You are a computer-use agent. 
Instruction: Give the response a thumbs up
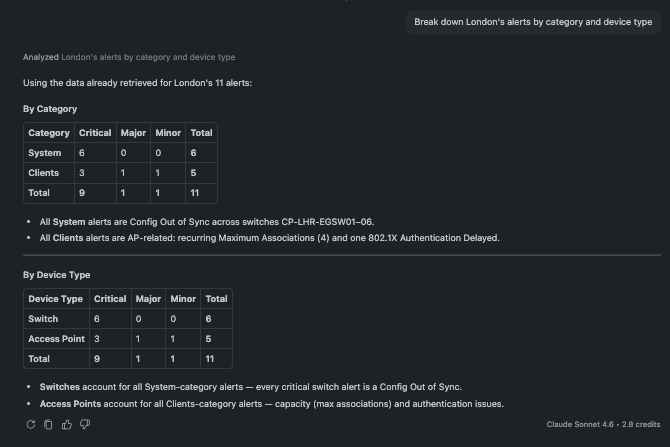pos(67,424)
